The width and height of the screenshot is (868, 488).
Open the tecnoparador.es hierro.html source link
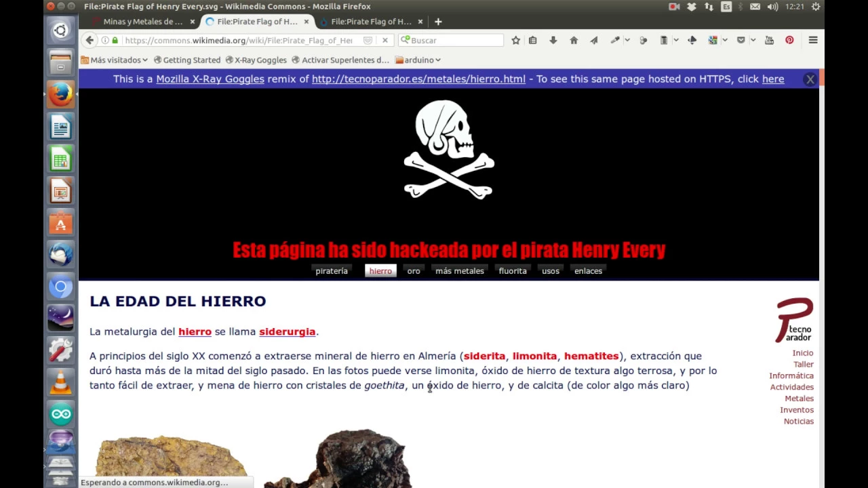(x=418, y=79)
